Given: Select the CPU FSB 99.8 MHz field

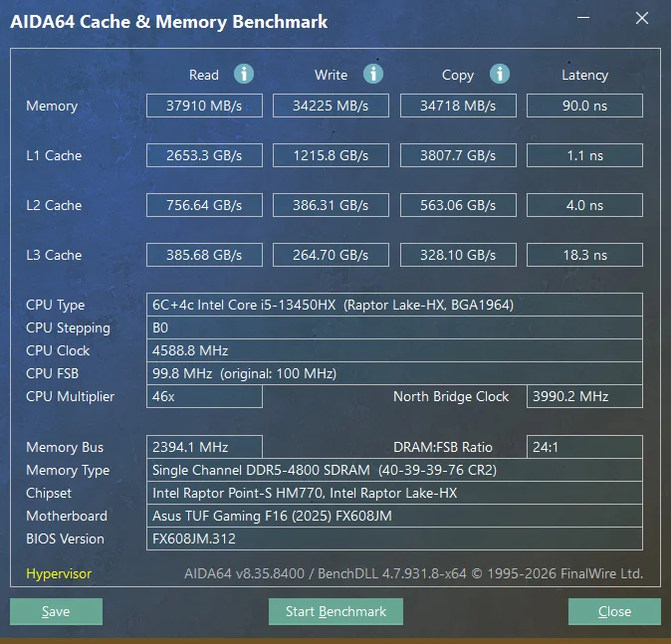Looking at the screenshot, I should click(x=394, y=373).
